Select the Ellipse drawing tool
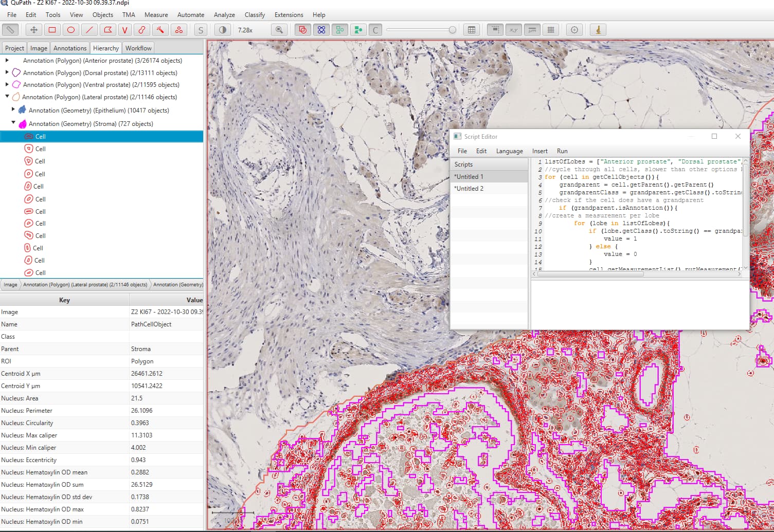774x532 pixels. (x=71, y=30)
